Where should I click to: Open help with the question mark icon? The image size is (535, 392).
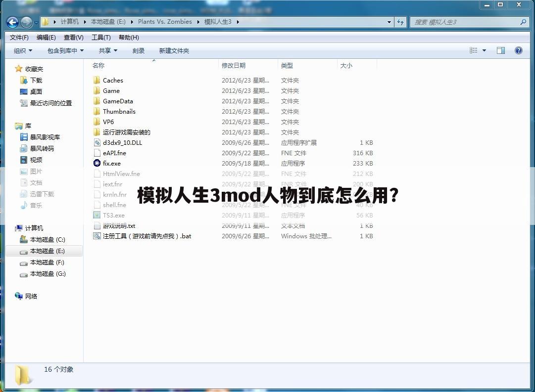(518, 50)
